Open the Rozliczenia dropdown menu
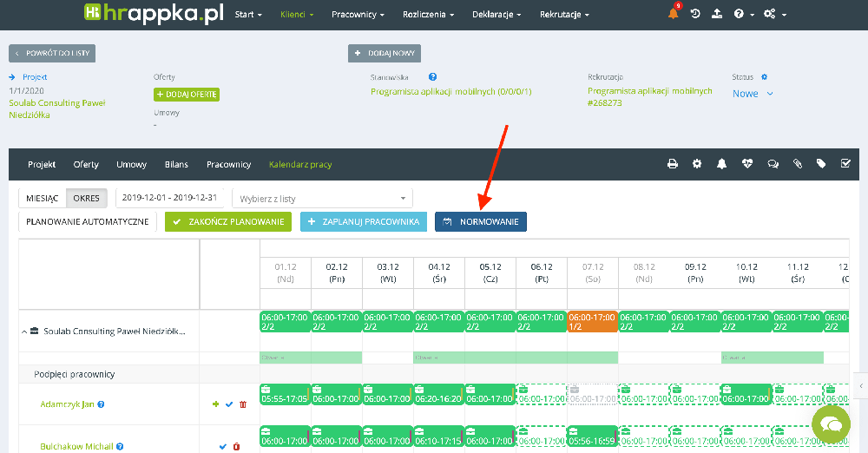 click(x=428, y=15)
